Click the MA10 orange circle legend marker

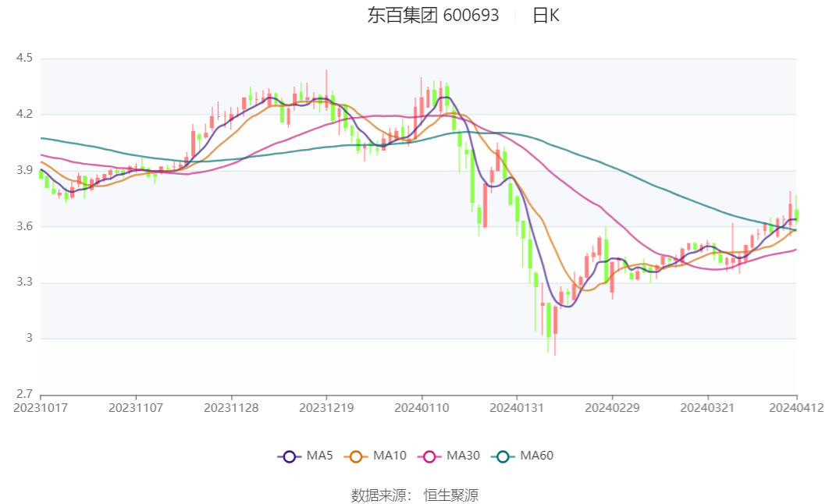click(360, 456)
